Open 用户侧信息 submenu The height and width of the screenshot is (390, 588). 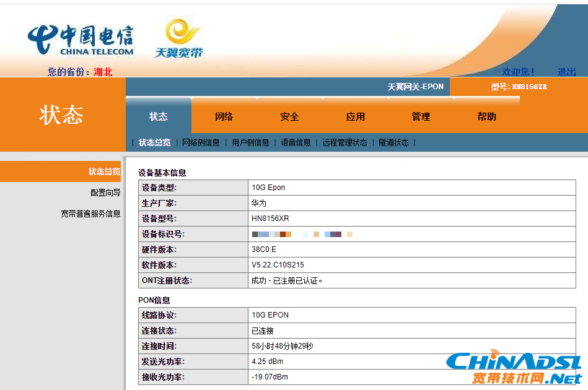click(x=250, y=143)
